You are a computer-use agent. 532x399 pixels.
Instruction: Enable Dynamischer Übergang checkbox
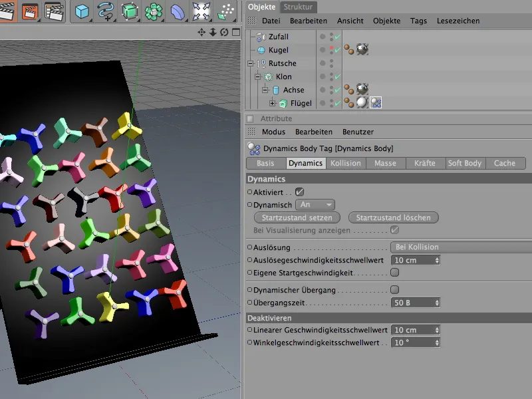coord(394,290)
